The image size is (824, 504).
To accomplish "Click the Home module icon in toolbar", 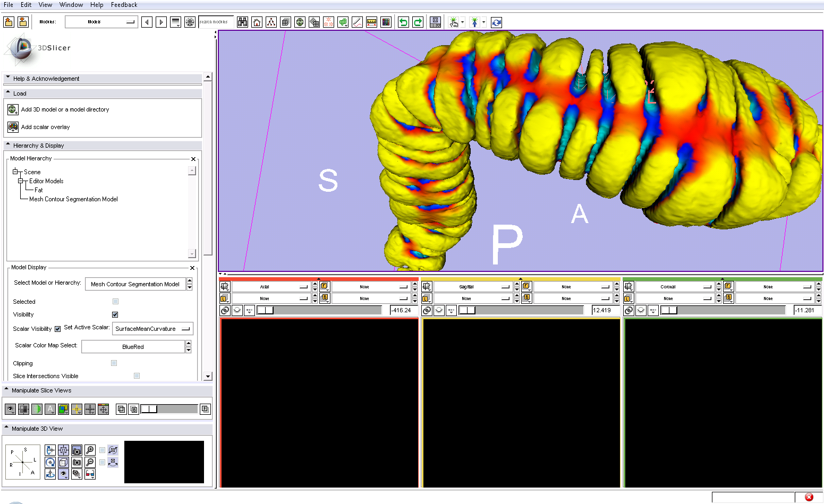I will click(x=257, y=22).
